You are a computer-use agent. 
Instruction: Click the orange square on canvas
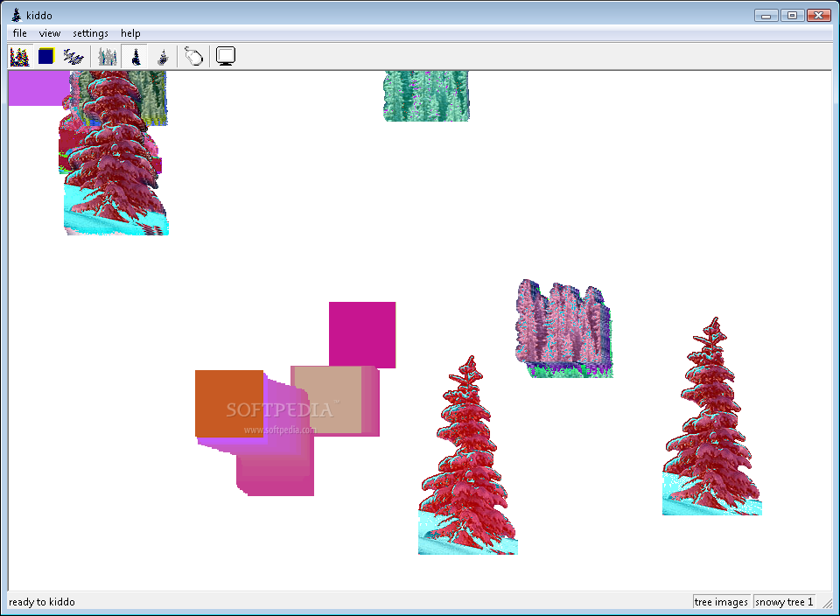(x=229, y=403)
